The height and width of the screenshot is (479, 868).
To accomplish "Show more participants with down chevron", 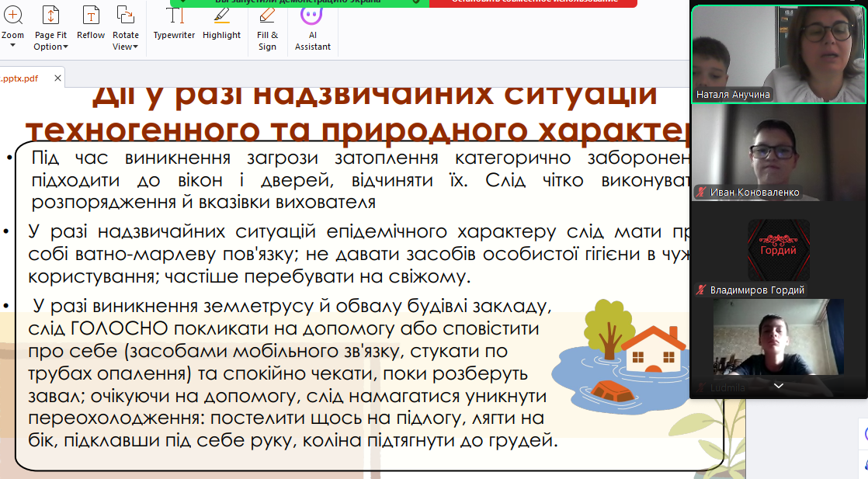I will pyautogui.click(x=778, y=385).
